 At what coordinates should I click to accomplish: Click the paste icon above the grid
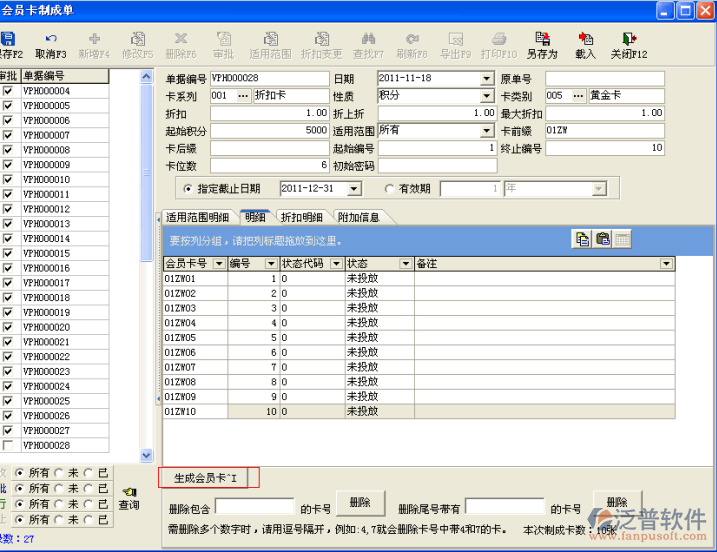tap(602, 239)
